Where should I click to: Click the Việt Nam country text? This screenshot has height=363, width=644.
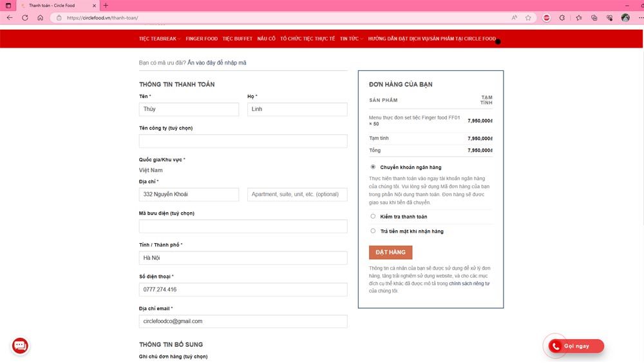pos(151,170)
